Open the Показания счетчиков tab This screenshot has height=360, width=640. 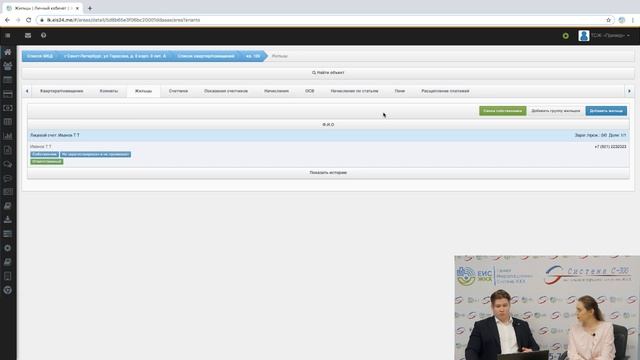point(226,91)
